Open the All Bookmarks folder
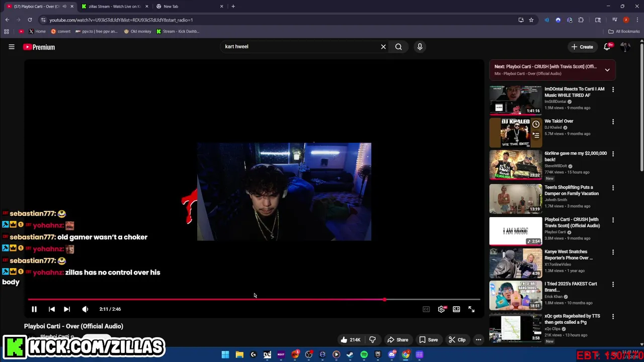 click(624, 31)
